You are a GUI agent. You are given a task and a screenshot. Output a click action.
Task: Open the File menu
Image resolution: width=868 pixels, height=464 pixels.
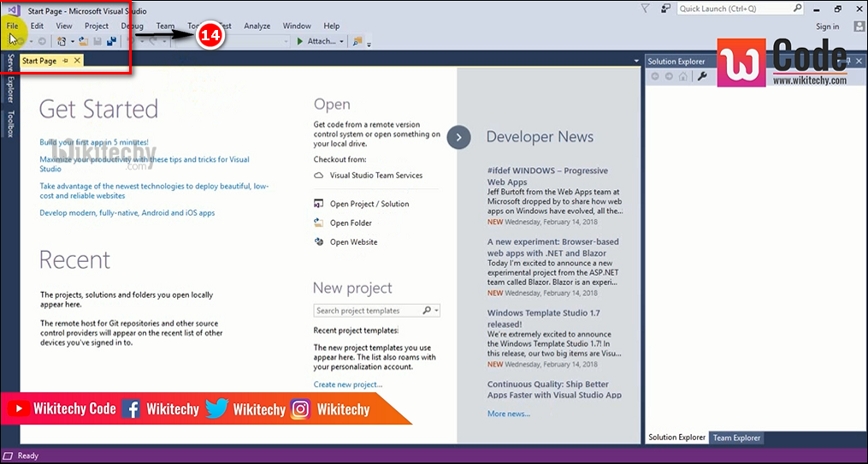tap(12, 26)
